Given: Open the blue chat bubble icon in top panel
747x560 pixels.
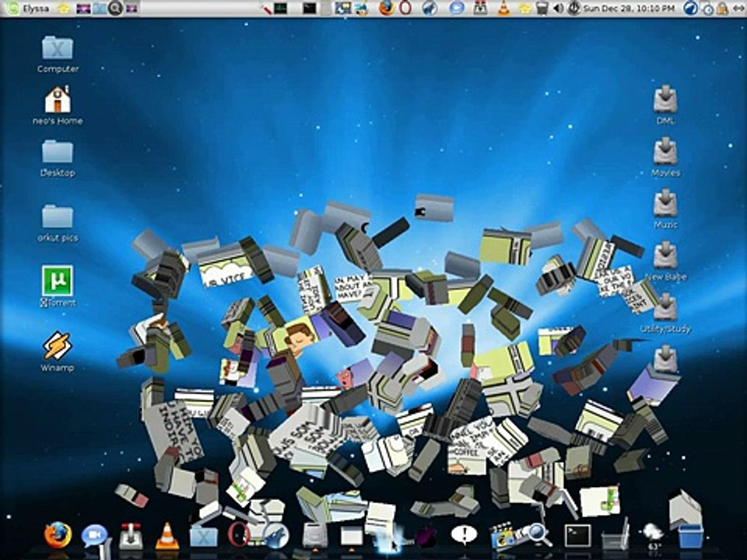Looking at the screenshot, I should tap(457, 8).
